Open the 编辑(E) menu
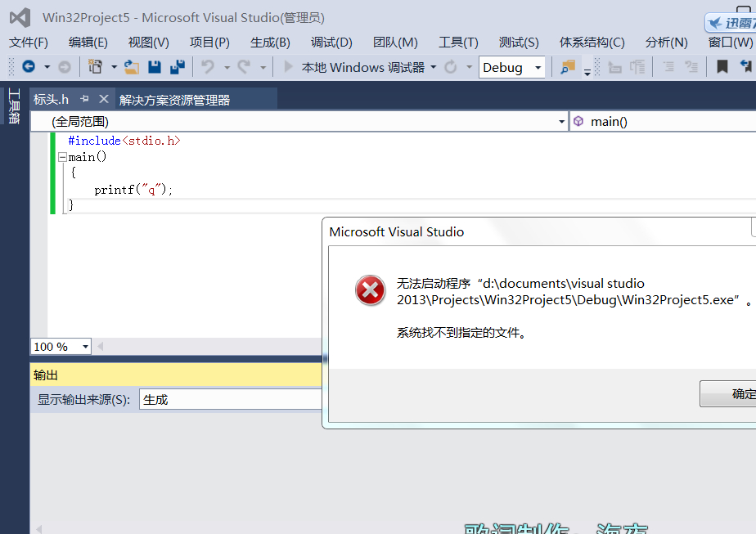 coord(88,43)
